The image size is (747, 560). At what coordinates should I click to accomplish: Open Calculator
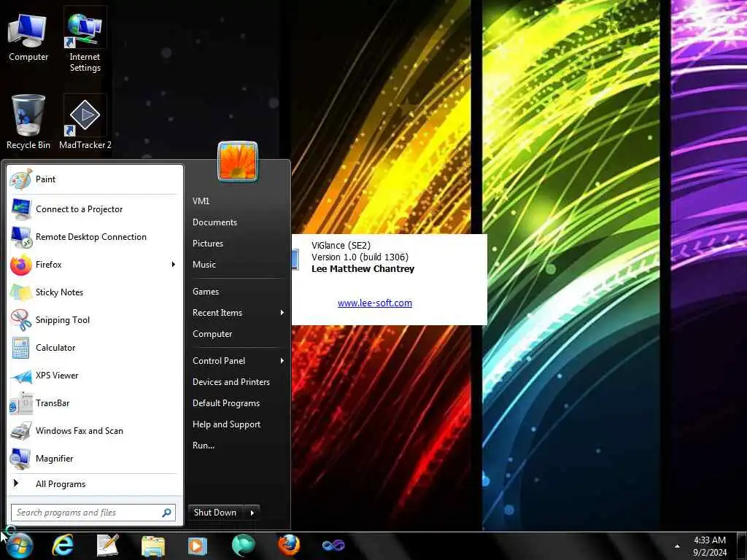click(94, 348)
